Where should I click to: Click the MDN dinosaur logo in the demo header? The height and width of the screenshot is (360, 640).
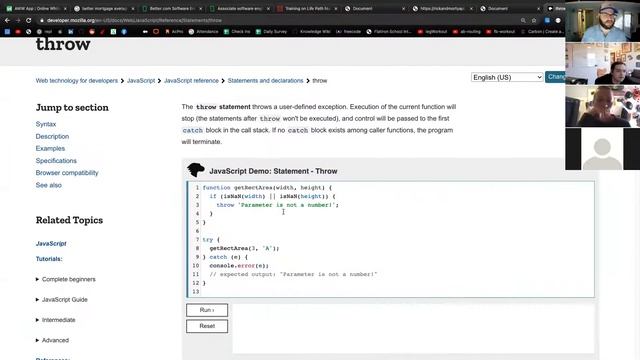[x=196, y=170]
